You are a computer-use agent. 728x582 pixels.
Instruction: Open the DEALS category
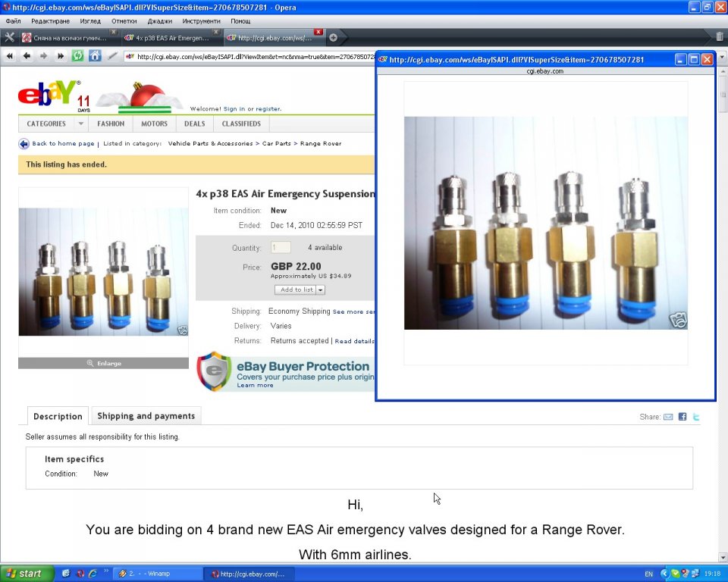[x=195, y=124]
